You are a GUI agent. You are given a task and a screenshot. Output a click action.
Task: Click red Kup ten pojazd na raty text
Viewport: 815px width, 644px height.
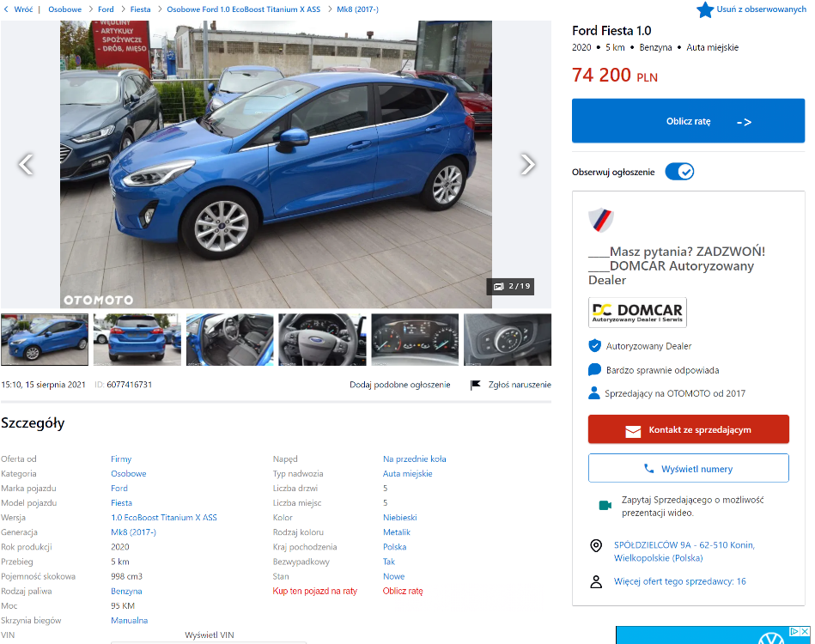315,591
